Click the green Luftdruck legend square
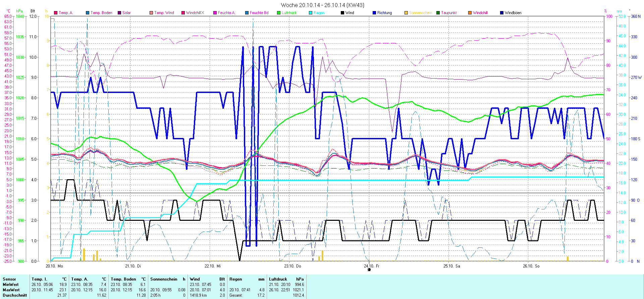 click(x=279, y=13)
